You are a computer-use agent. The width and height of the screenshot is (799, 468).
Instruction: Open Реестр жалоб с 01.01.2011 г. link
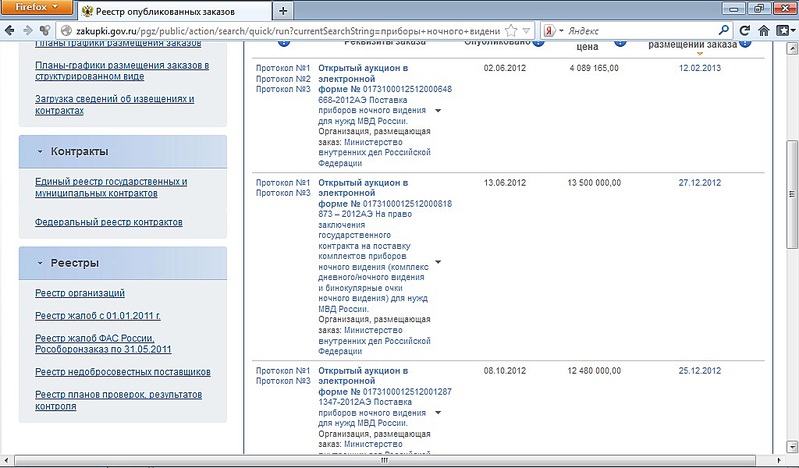point(97,316)
